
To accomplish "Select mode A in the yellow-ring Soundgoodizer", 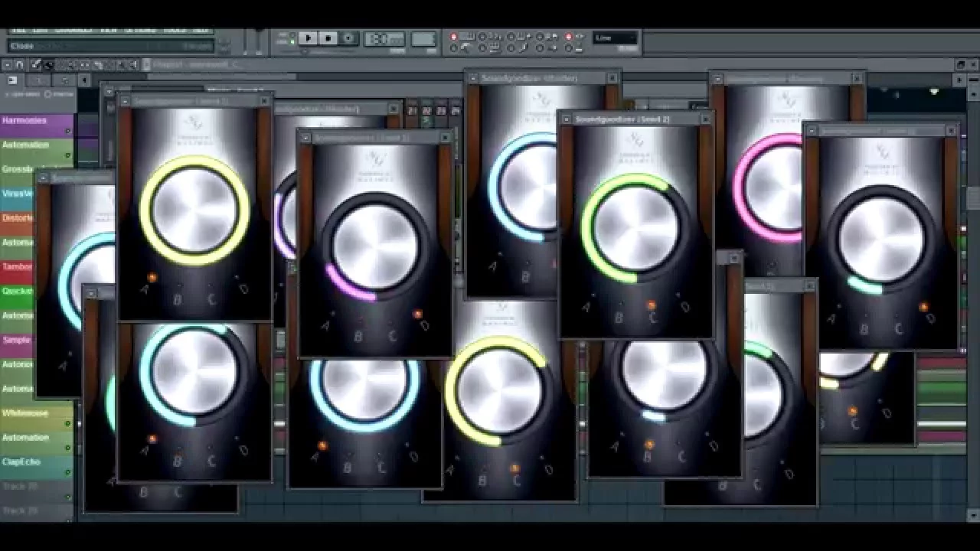I will [x=145, y=289].
